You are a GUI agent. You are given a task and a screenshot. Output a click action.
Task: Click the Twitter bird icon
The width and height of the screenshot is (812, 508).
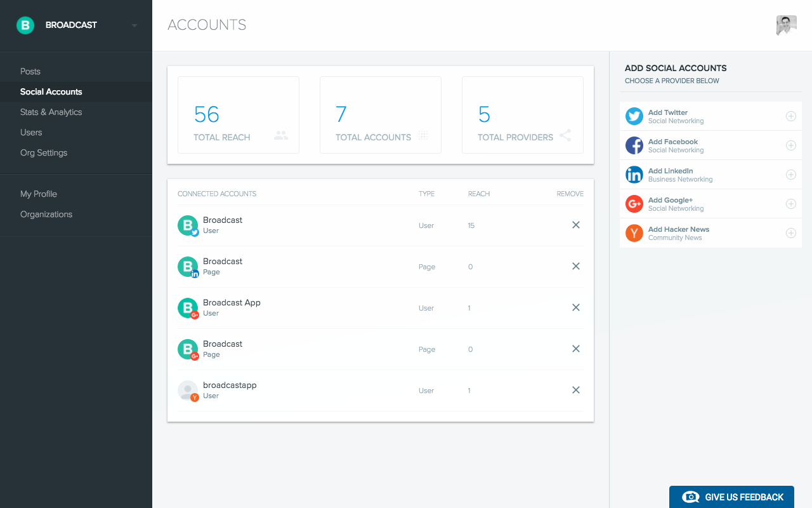click(634, 116)
